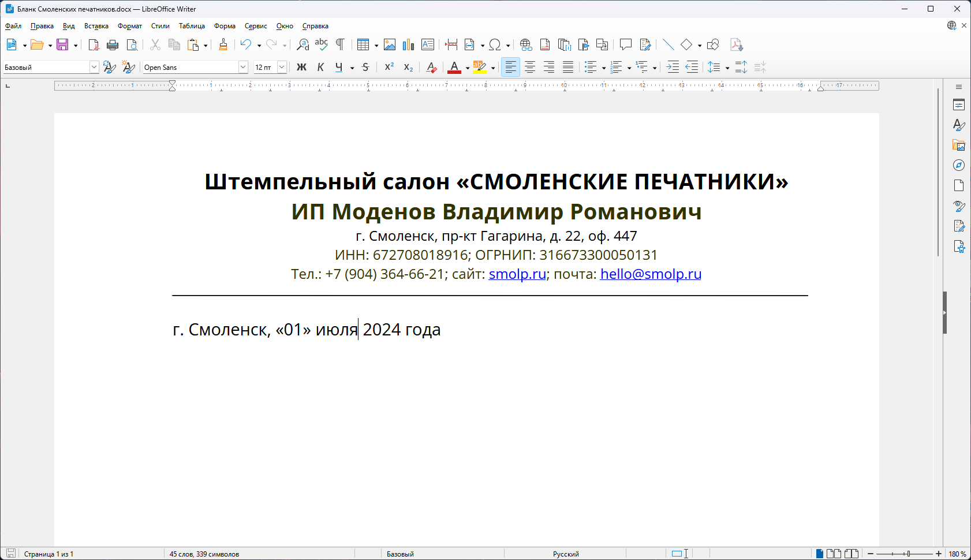
Task: Open font size 12 пт dropdown
Action: click(282, 67)
